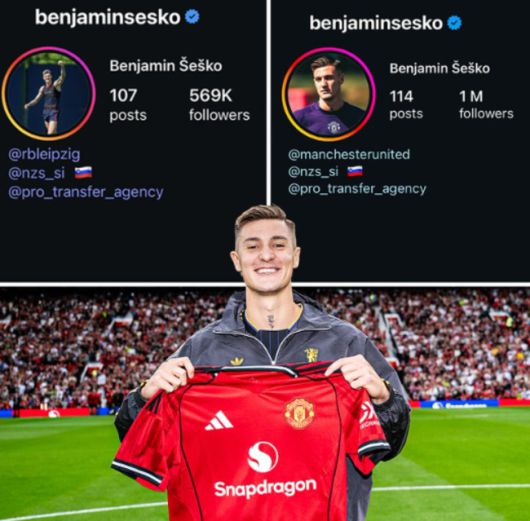Select the 107 posts count
Viewport: 530px width, 521px height.
coord(128,104)
